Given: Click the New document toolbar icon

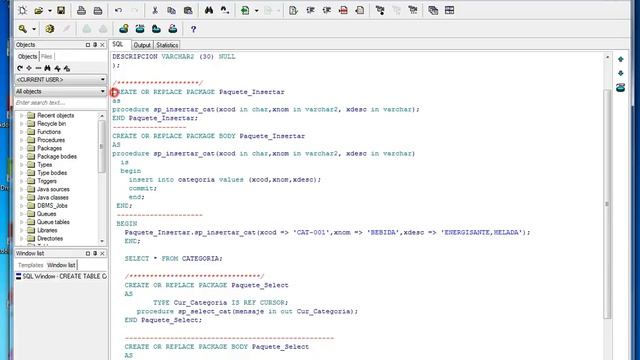Looking at the screenshot, I should coord(22,11).
